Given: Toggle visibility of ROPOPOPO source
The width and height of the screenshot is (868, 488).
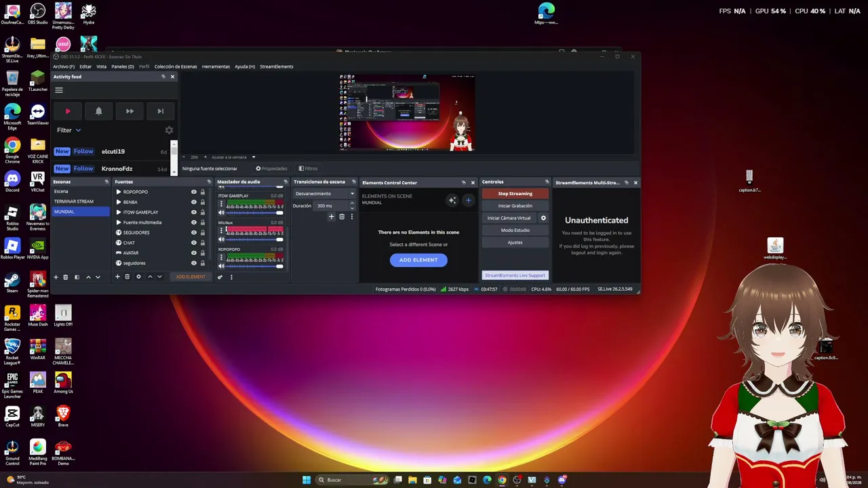Looking at the screenshot, I should pyautogui.click(x=194, y=192).
